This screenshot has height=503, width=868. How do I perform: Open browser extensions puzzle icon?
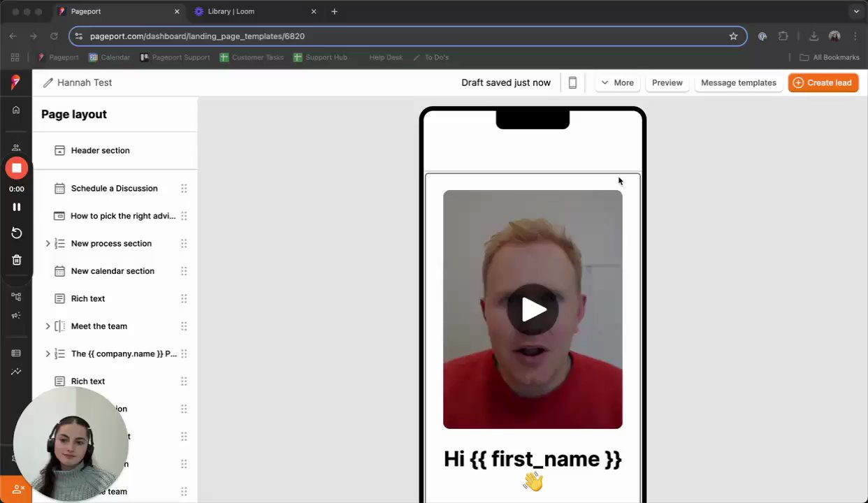[783, 36]
